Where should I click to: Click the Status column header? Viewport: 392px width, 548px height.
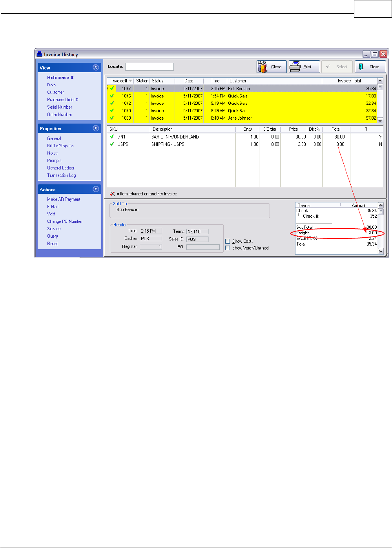162,81
